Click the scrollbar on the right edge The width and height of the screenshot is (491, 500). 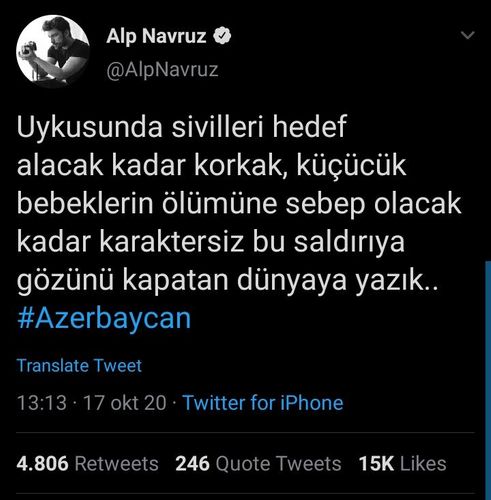488,380
